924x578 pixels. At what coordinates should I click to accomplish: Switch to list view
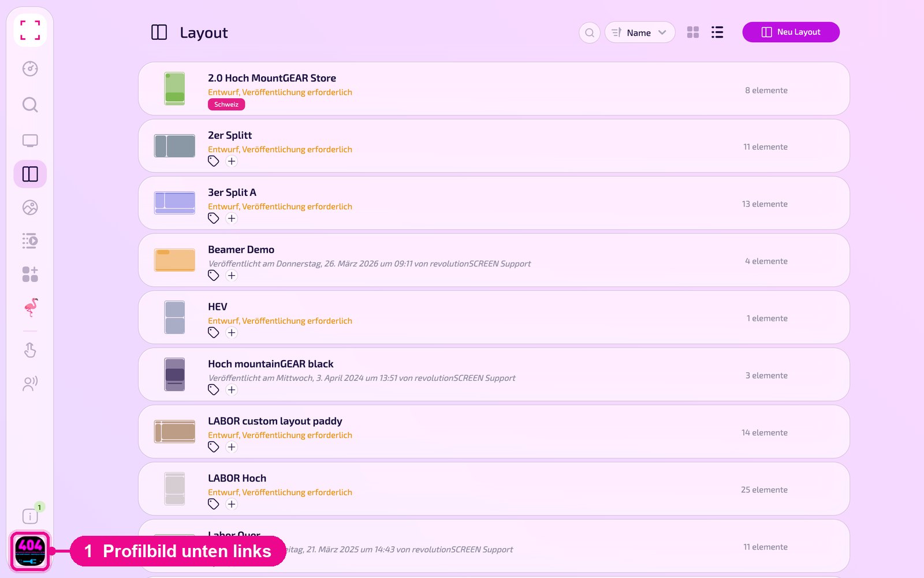(717, 32)
